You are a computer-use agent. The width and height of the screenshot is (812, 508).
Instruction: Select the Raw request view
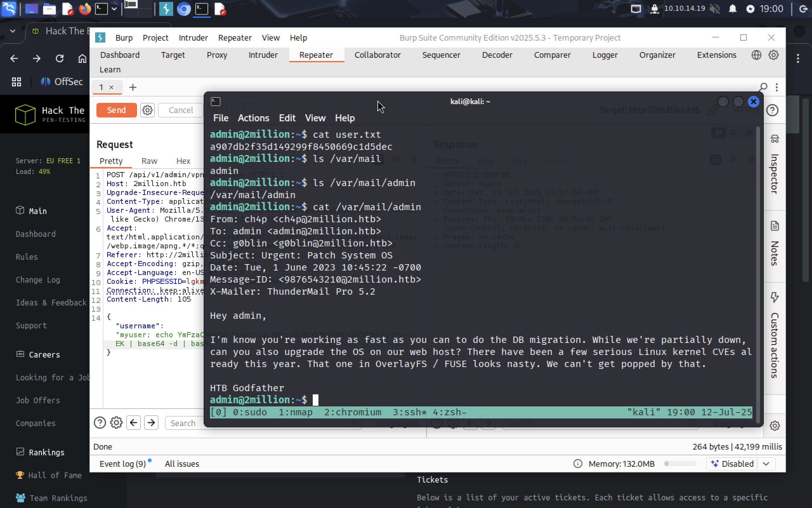tap(149, 161)
